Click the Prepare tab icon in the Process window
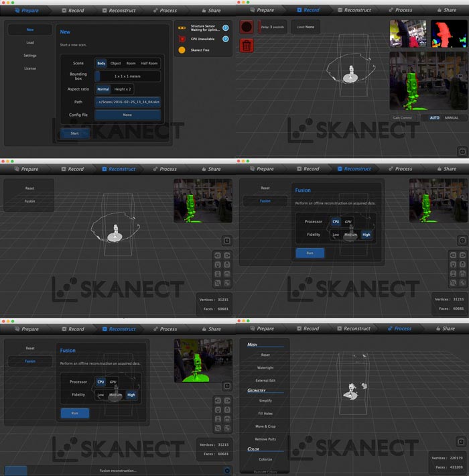The image size is (469, 476). [253, 329]
